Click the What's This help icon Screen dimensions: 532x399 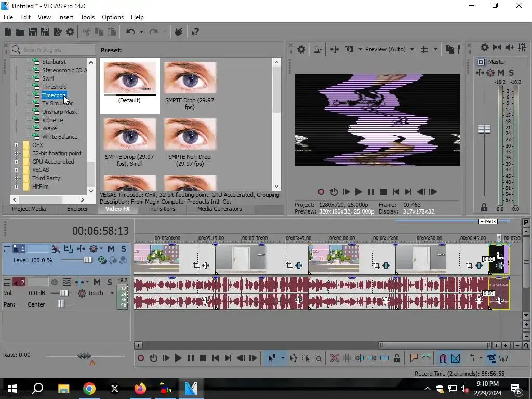point(195,32)
